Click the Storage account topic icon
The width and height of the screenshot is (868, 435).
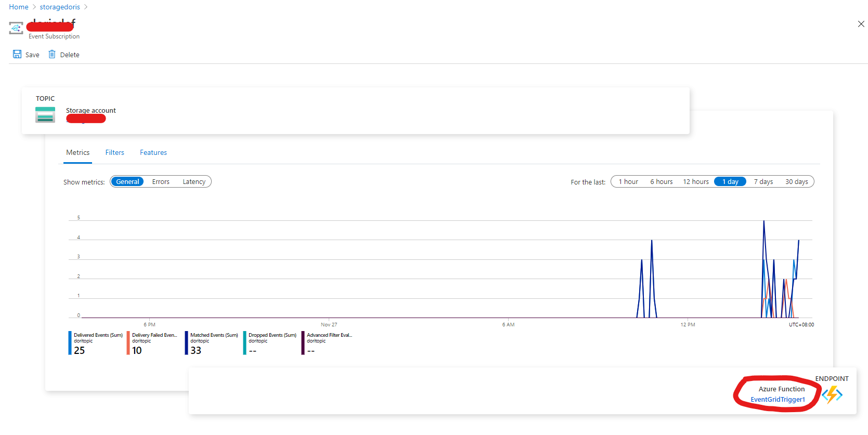tap(45, 115)
